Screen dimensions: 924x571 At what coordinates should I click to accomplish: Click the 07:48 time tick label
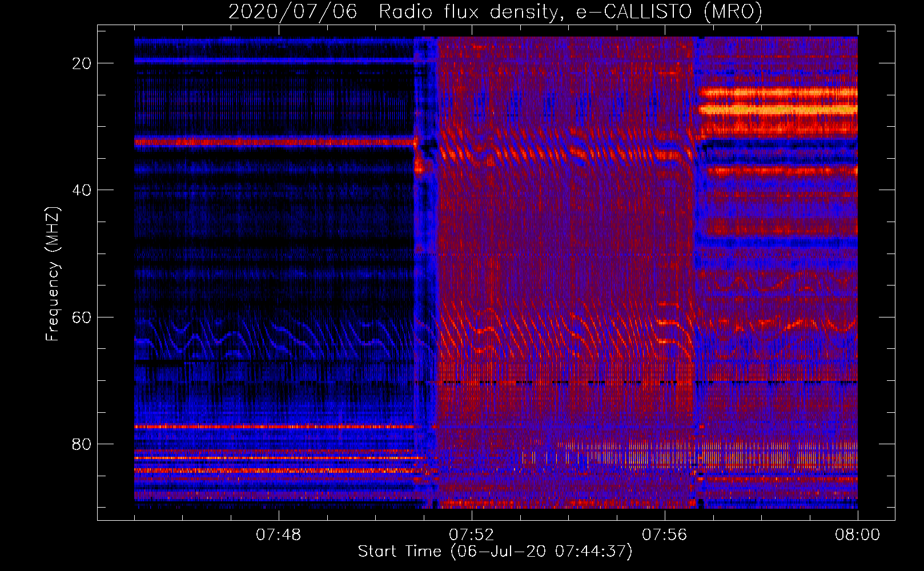[x=278, y=535]
